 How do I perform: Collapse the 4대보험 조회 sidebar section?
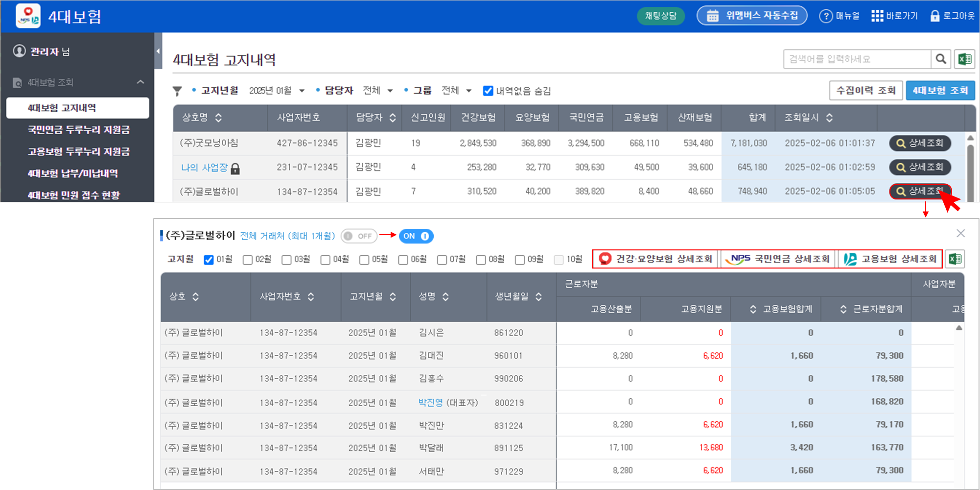click(x=140, y=82)
